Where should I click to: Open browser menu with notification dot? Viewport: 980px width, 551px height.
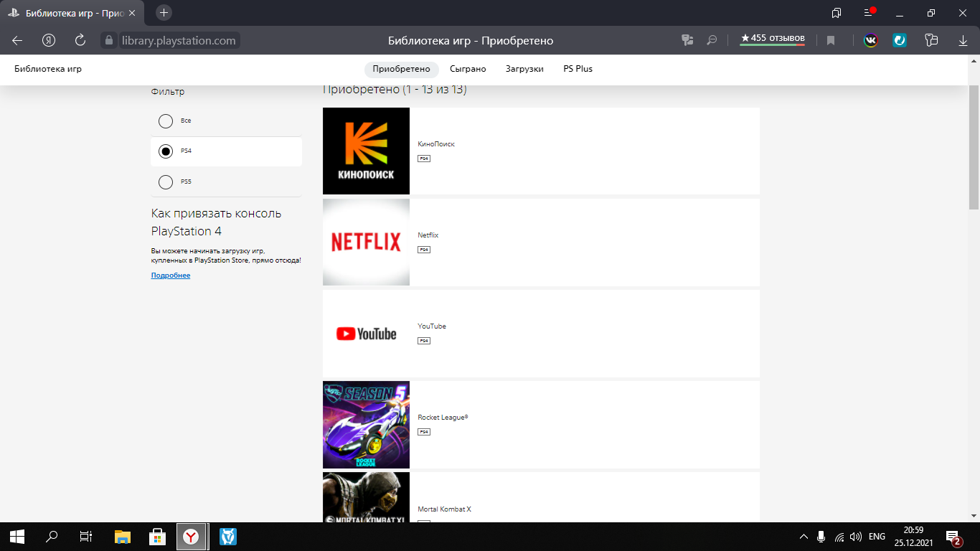[869, 13]
